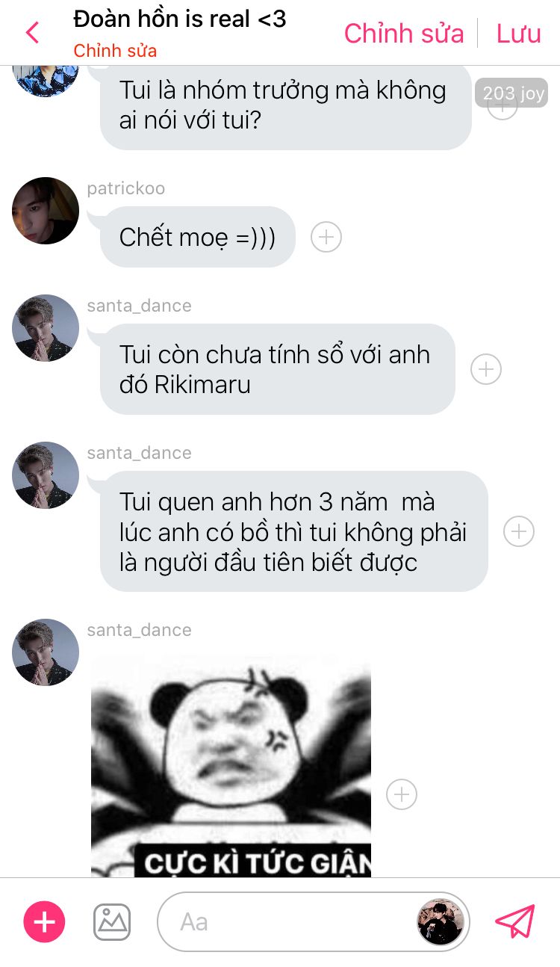The width and height of the screenshot is (560, 967).
Task: Tap plus icon beside angry panda image
Action: pos(402,794)
